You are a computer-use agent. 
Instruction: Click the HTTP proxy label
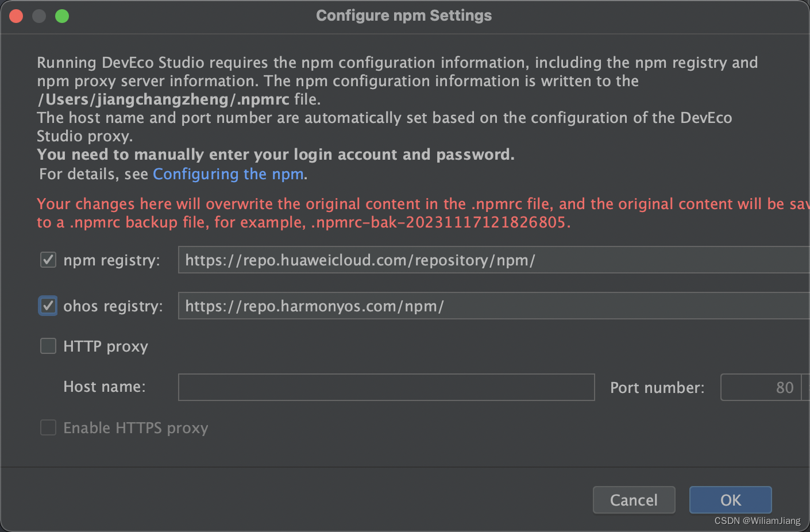pyautogui.click(x=106, y=346)
